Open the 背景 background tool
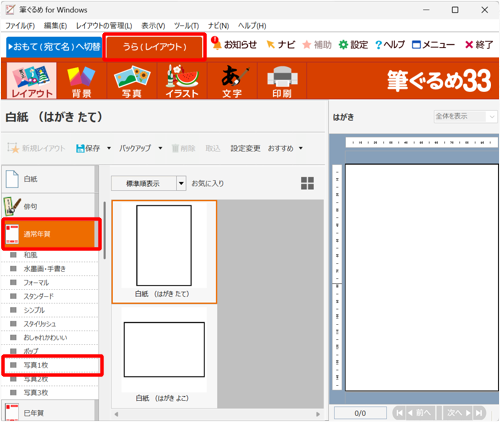 (x=81, y=81)
